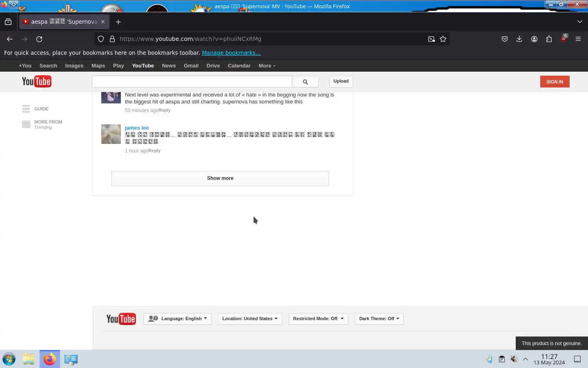Open the Firefox downloads arrow icon
The height and width of the screenshot is (368, 588).
[519, 39]
